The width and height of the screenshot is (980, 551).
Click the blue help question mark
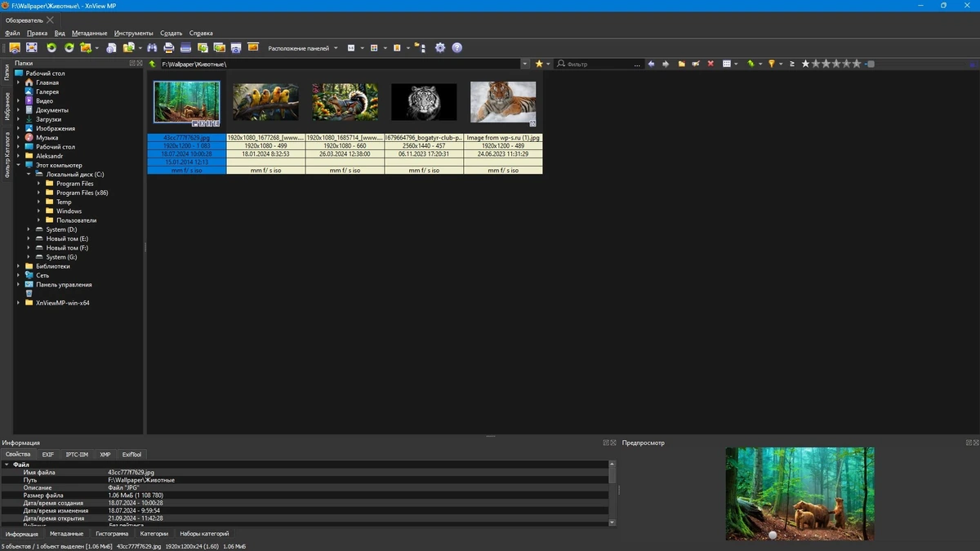click(x=457, y=48)
